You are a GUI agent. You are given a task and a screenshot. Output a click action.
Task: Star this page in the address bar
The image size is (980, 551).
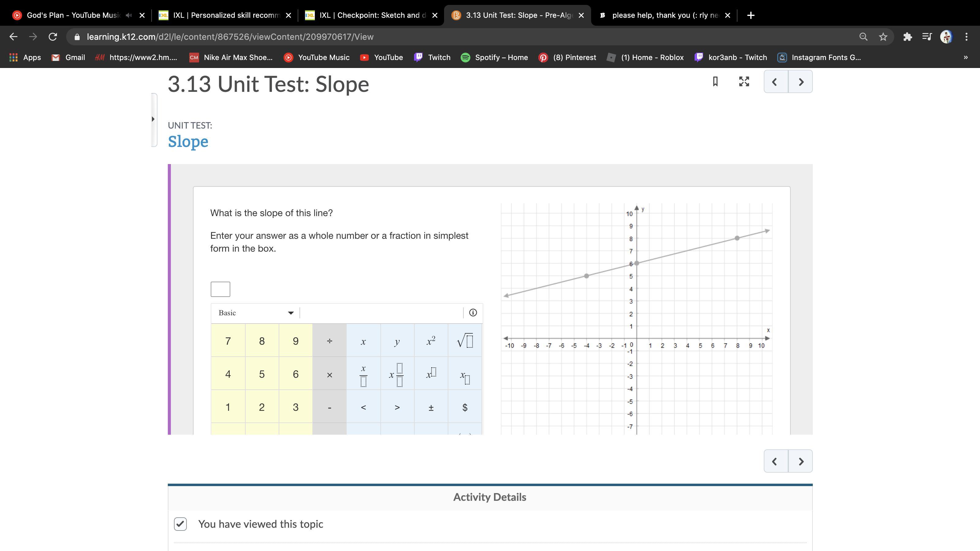883,37
